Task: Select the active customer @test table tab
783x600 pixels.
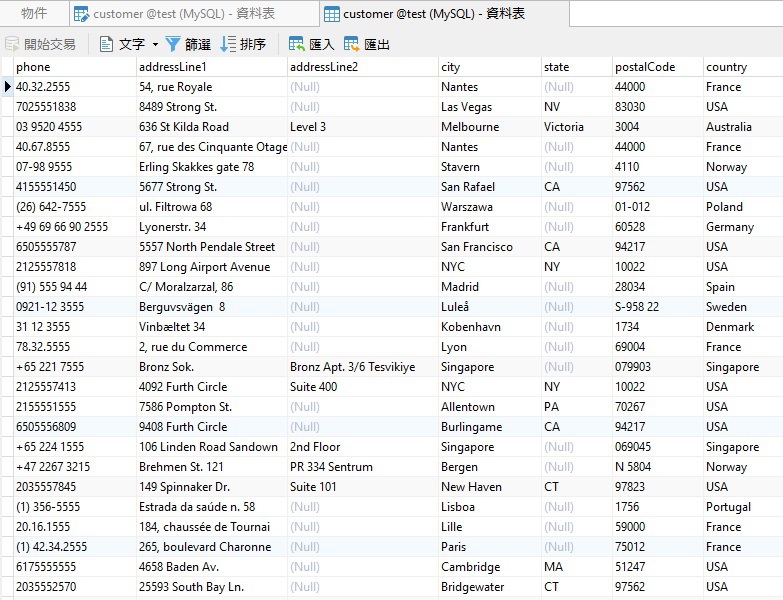Action: (444, 13)
